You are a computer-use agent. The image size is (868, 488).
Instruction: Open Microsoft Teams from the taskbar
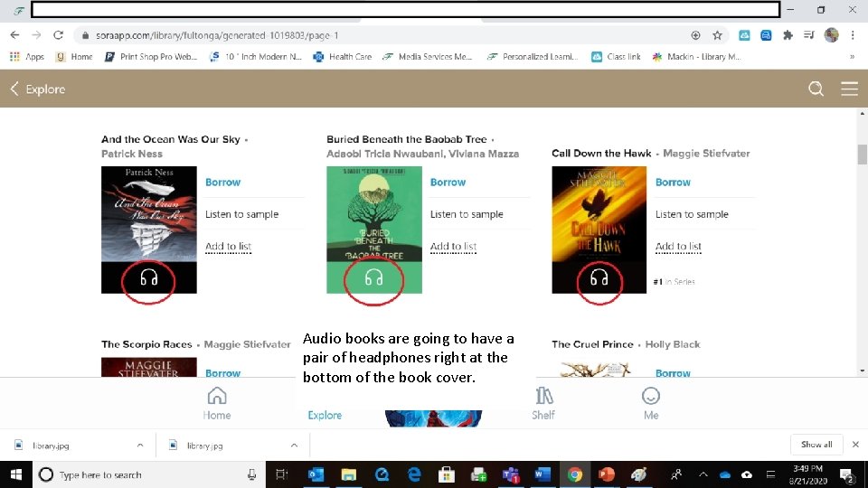click(x=510, y=474)
